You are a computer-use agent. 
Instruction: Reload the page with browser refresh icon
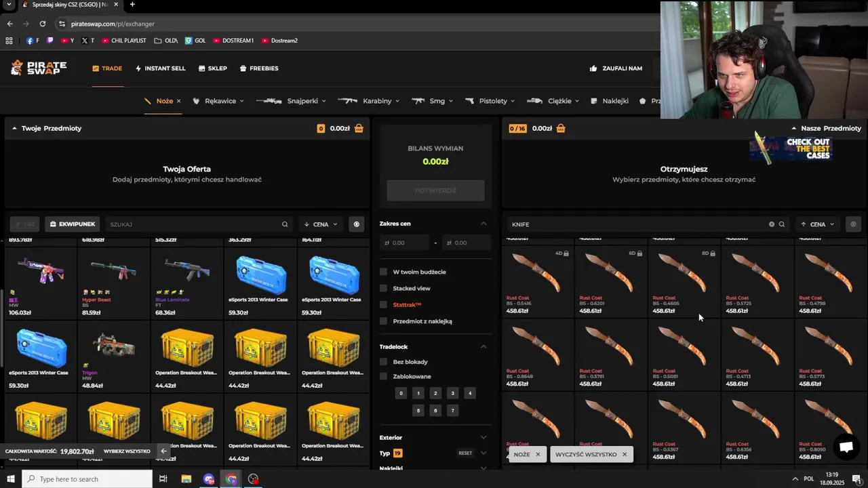[x=42, y=24]
